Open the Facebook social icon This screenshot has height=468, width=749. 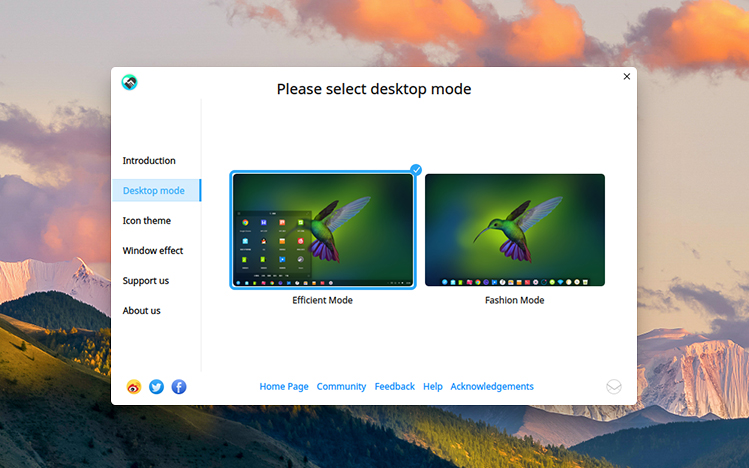tap(179, 386)
